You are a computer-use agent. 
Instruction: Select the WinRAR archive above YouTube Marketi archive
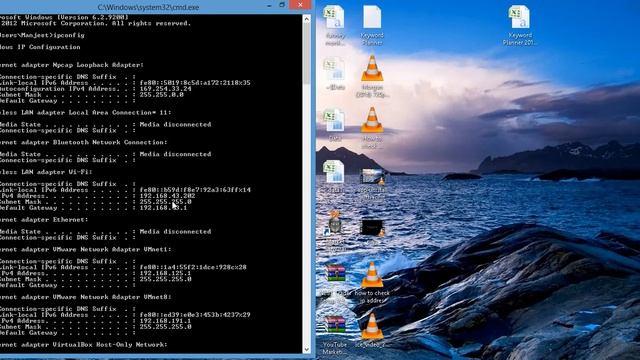335,274
